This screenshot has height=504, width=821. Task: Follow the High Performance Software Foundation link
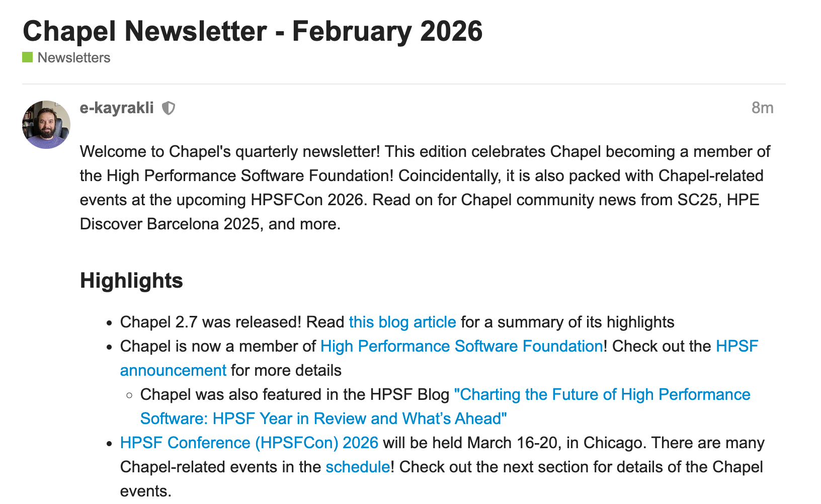[461, 347]
